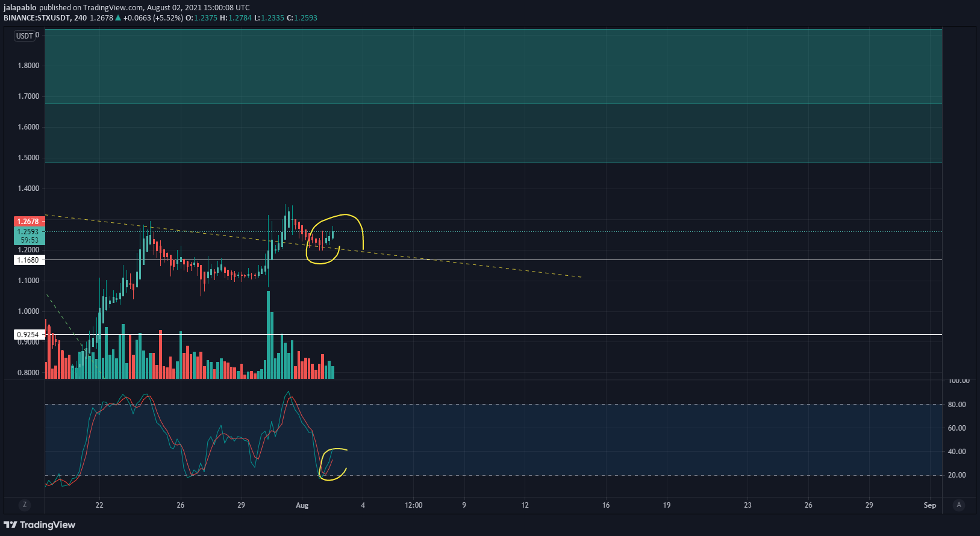Click the +0.0663 (+5.52%) change value

click(x=153, y=18)
